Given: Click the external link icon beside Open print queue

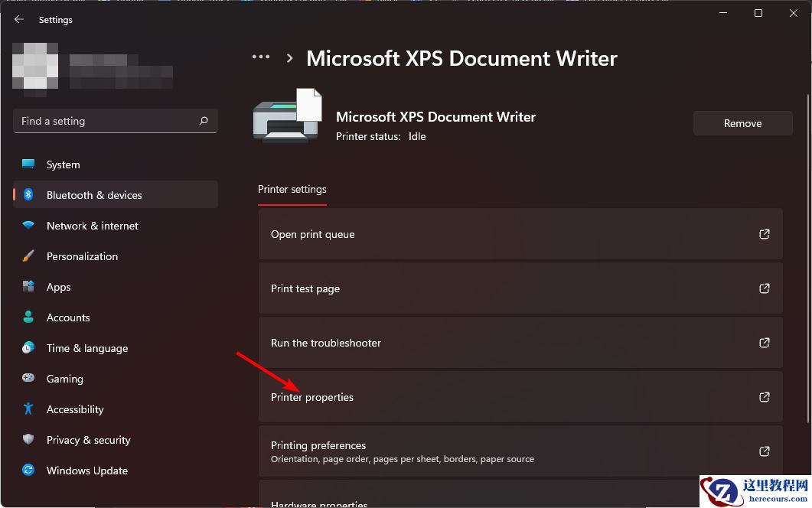Looking at the screenshot, I should (x=764, y=234).
